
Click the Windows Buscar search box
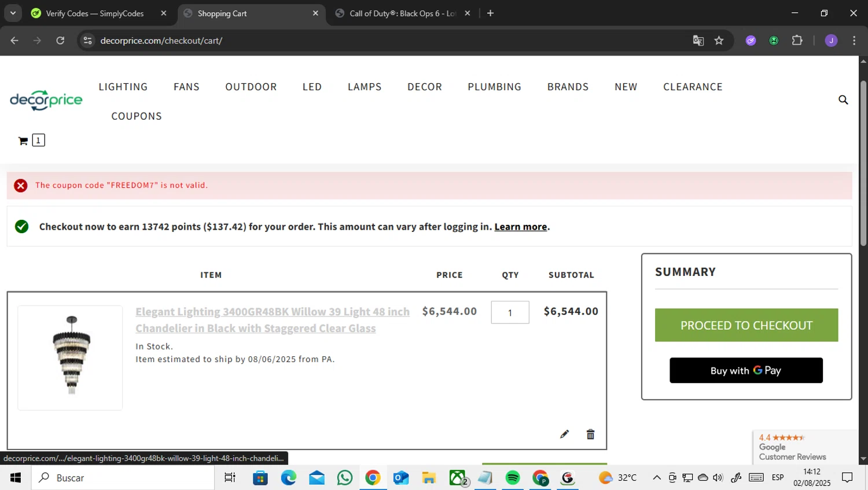point(123,478)
